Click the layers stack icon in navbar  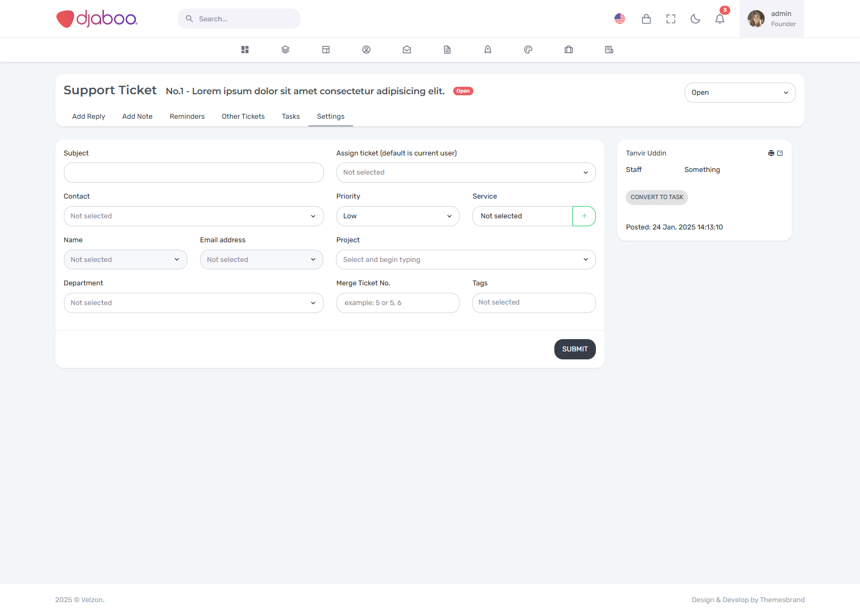coord(285,50)
